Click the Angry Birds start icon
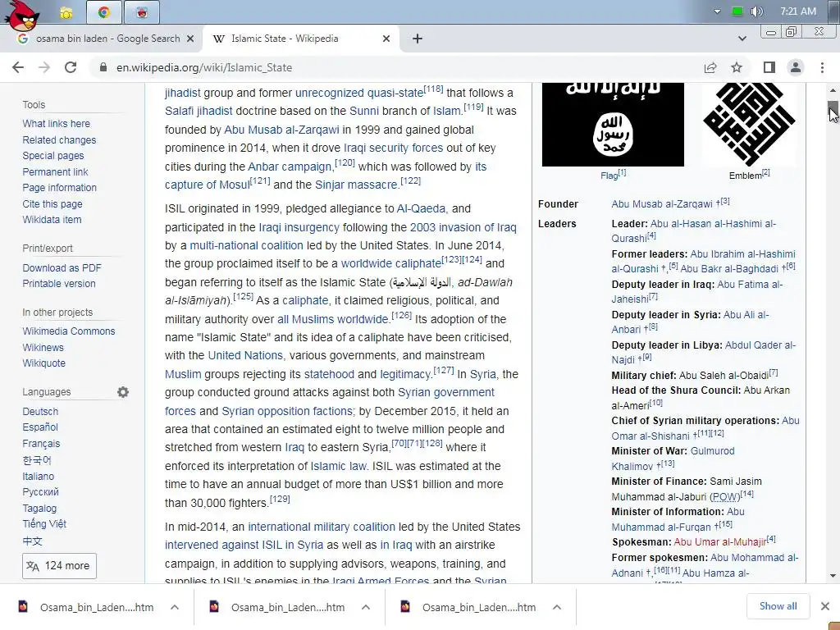Viewport: 840px width, 630px height. [x=22, y=16]
